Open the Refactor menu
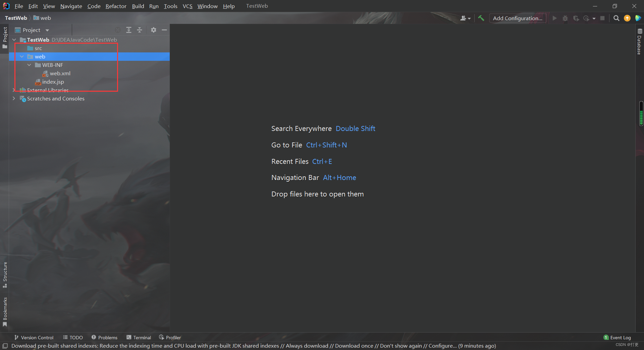Screen dimensions: 644x350 coord(116,6)
